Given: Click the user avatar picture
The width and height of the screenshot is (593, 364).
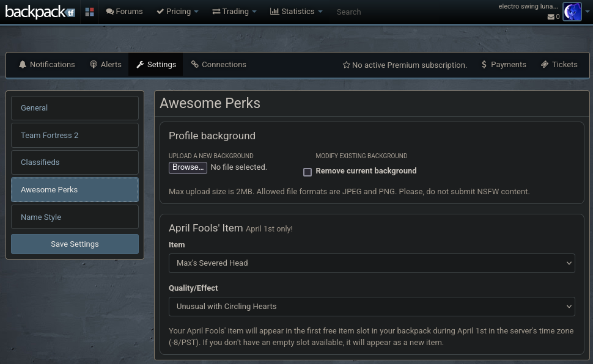Looking at the screenshot, I should click(x=572, y=12).
